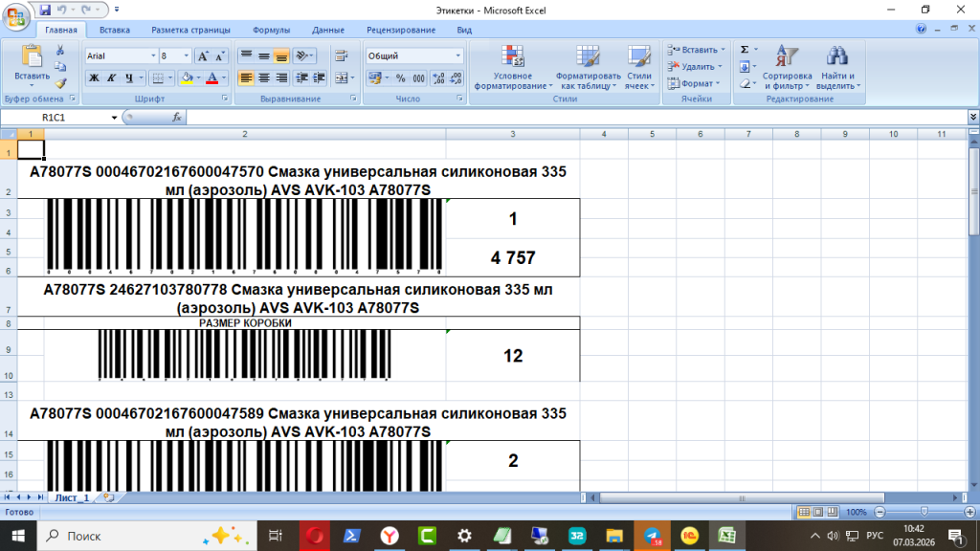
Task: Switch to the Данные tab
Action: [328, 30]
